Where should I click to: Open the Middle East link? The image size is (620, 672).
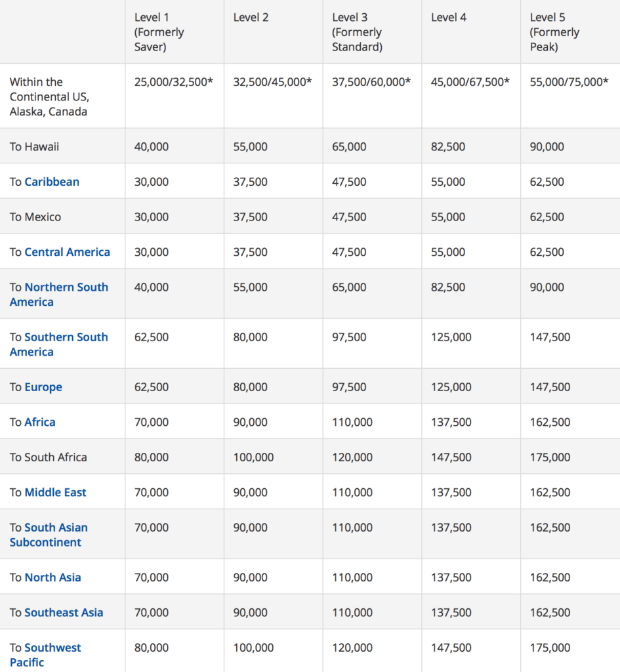click(55, 492)
